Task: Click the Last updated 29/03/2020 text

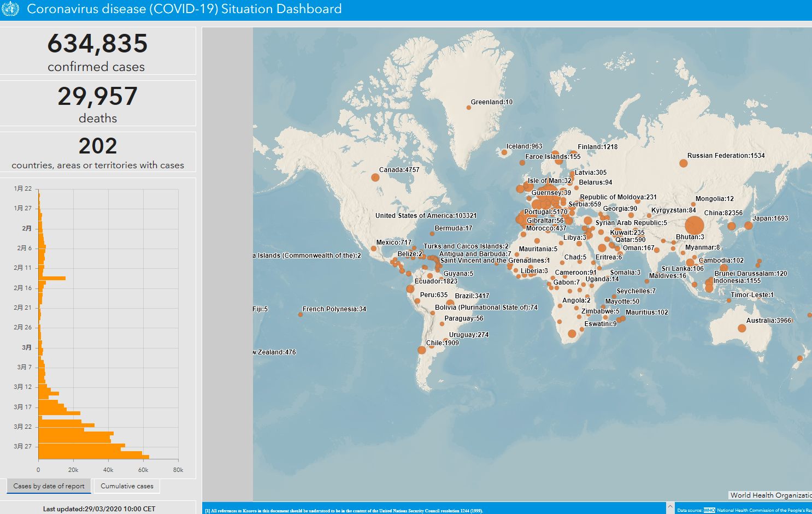Action: coord(99,509)
